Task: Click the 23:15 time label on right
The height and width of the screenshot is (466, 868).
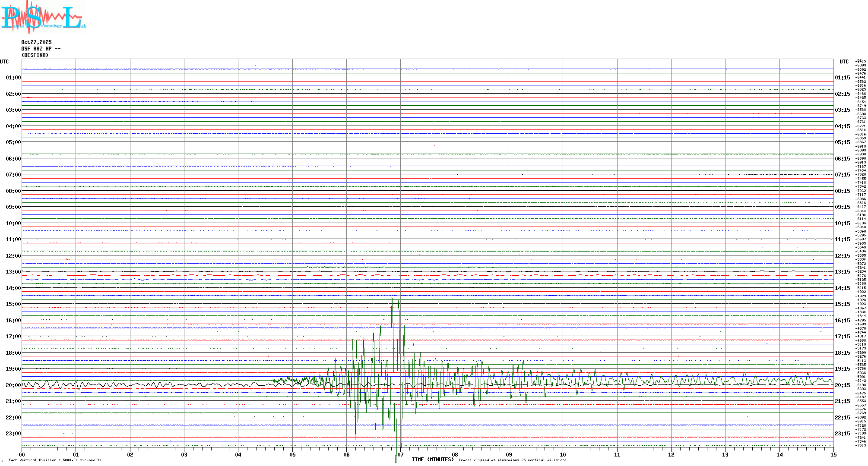Action: (x=842, y=434)
